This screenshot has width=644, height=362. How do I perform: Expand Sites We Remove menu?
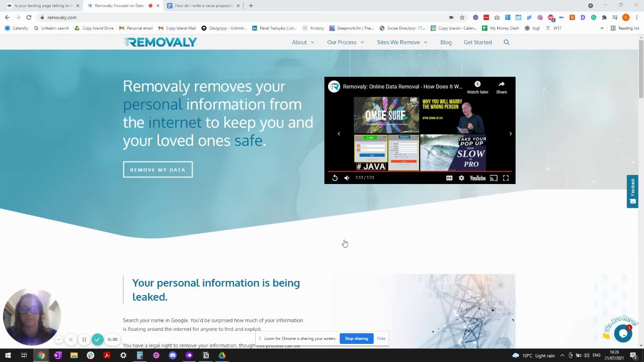pos(402,42)
